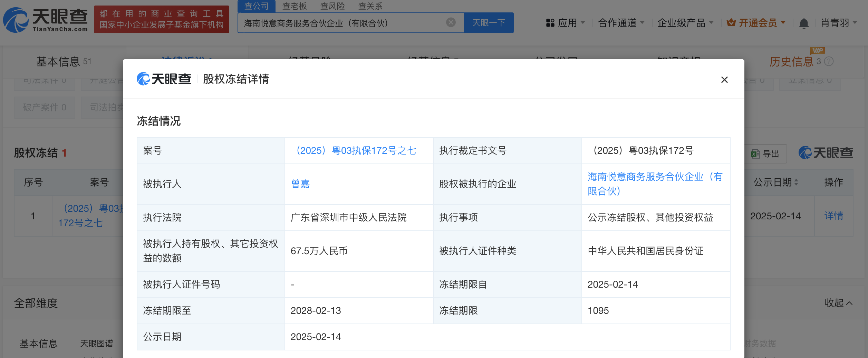Click the 导出 Excel export button
The image size is (868, 358).
(x=765, y=154)
